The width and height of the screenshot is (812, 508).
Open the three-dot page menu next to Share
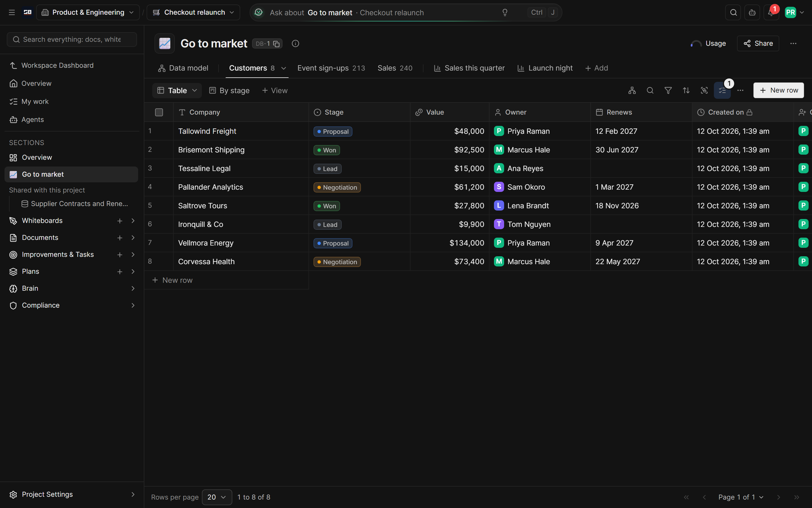coord(793,43)
